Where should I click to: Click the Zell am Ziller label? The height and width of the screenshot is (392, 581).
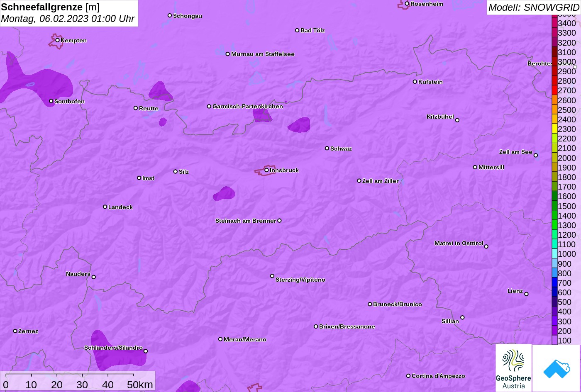point(381,181)
